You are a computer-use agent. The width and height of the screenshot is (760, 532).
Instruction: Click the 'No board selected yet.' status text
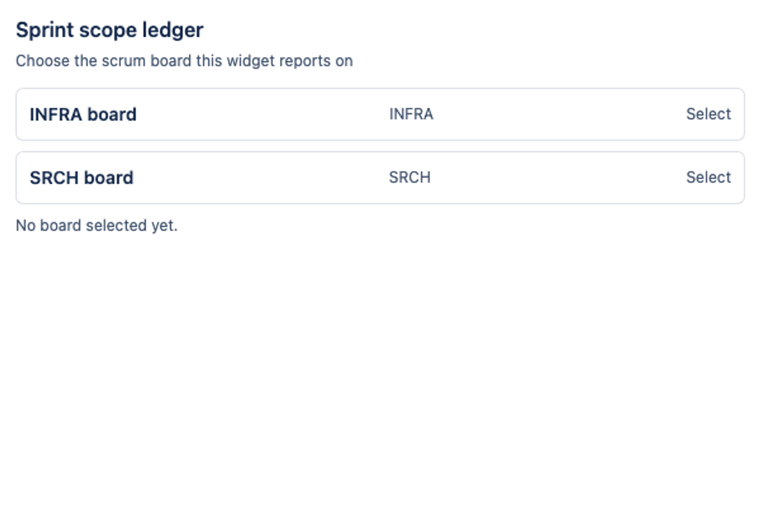coord(97,225)
